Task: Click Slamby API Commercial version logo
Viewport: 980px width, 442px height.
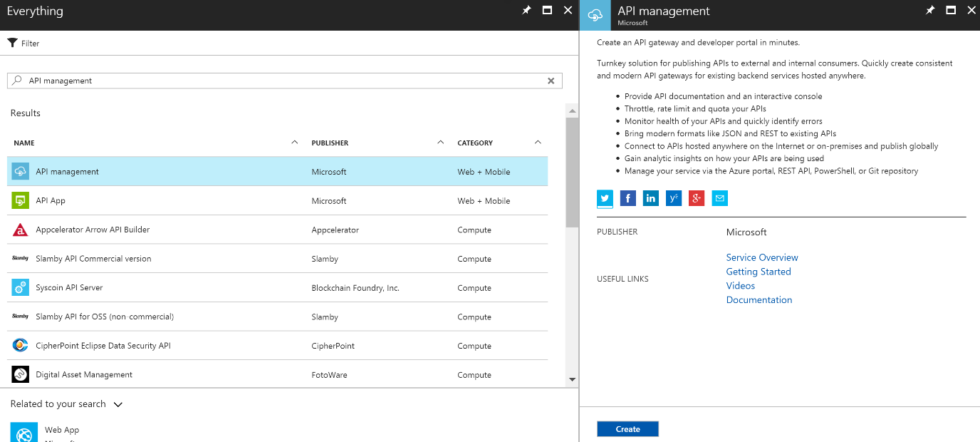Action: tap(21, 258)
